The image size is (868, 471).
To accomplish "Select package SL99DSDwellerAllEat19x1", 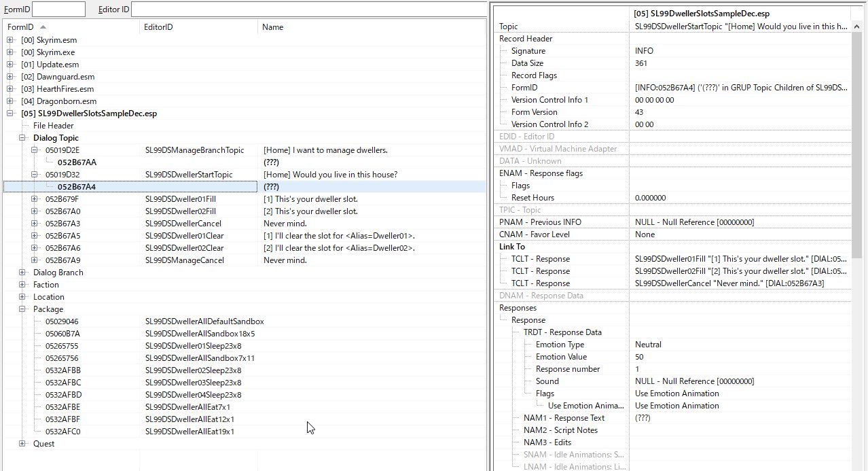I will click(245, 432).
